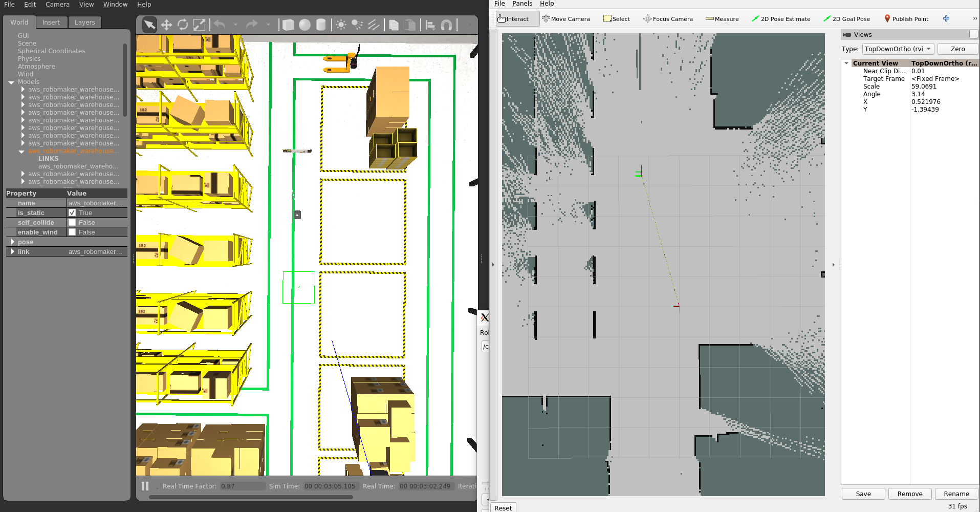980x512 pixels.
Task: Uncheck the is_static checkbox
Action: 72,212
